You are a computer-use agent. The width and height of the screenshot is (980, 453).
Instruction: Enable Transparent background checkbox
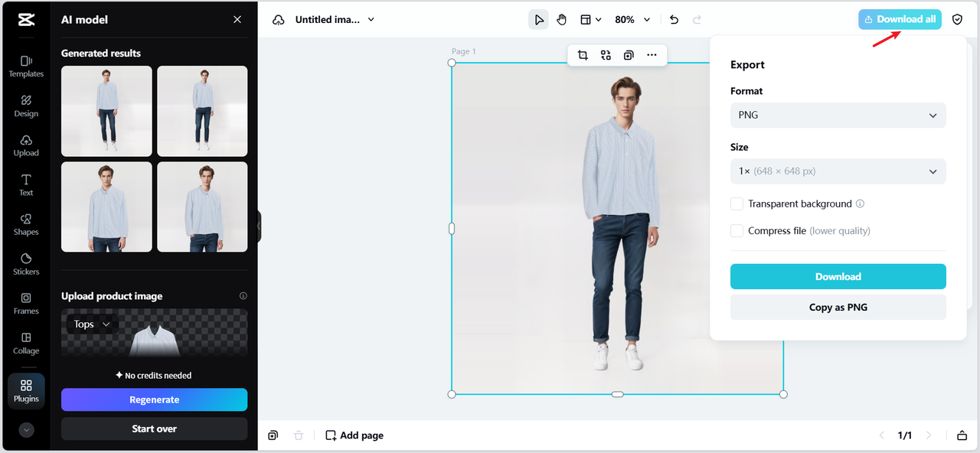click(737, 204)
